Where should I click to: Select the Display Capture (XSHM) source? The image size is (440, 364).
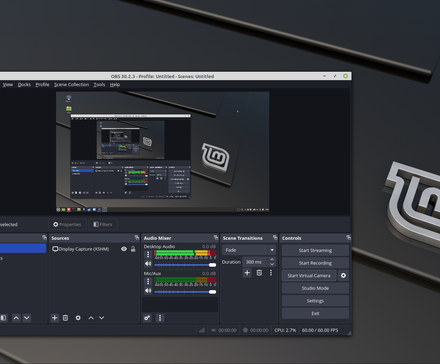coord(94,249)
